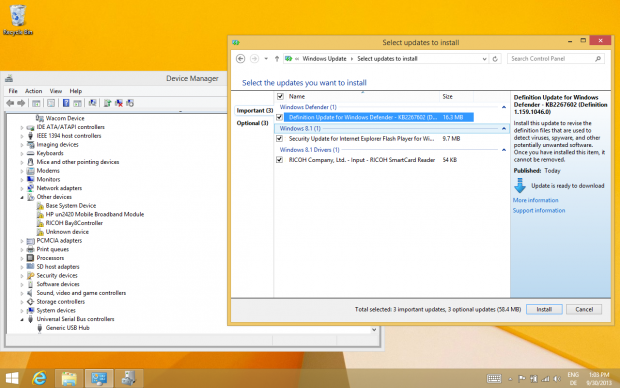Click refresh icon beside address bar

[495, 59]
